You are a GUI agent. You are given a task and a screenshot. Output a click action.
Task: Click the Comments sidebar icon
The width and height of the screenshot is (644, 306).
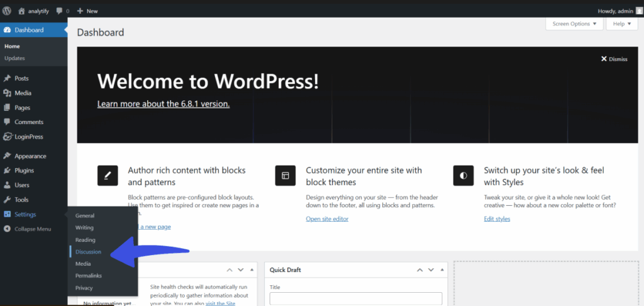pos(7,122)
